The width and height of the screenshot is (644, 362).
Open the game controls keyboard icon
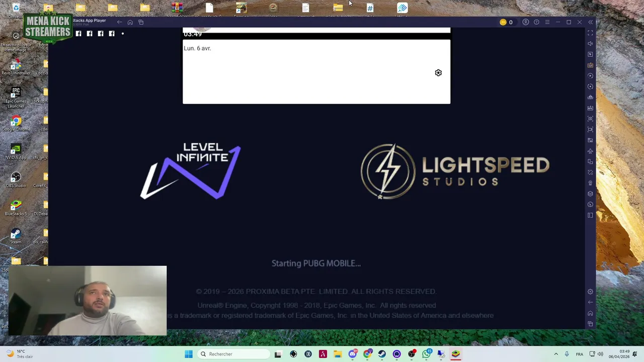pos(590,65)
